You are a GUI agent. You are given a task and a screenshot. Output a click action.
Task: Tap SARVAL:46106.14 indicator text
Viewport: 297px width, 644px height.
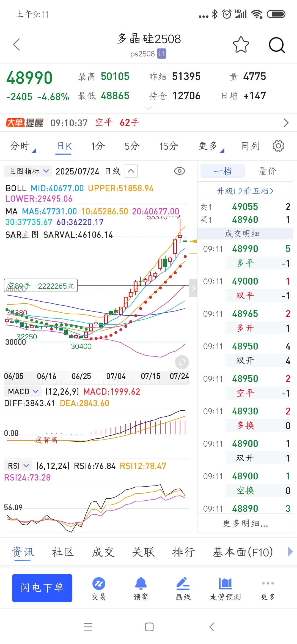point(78,235)
